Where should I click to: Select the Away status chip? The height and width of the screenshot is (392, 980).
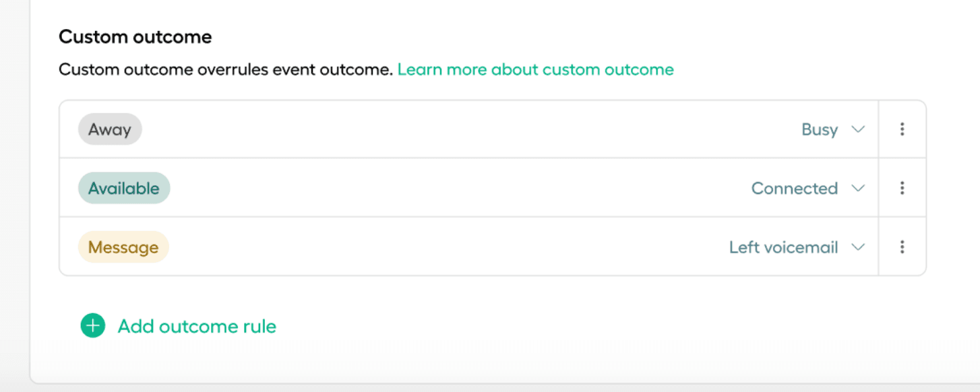pos(110,129)
